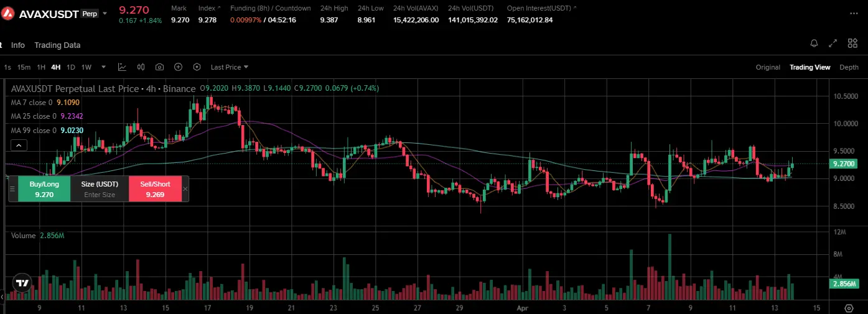Open the indicators line-chart icon
The image size is (868, 314).
[x=122, y=67]
